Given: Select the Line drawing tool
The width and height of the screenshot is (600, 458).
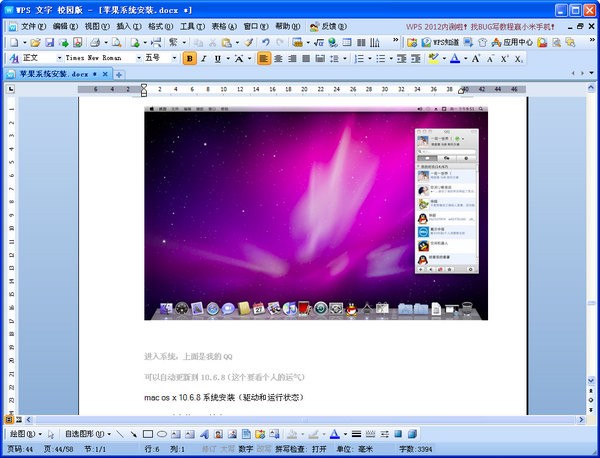Looking at the screenshot, I should 120,434.
